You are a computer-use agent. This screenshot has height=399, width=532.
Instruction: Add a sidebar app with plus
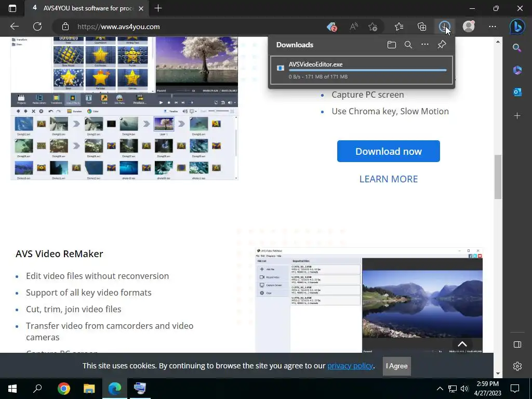(517, 116)
